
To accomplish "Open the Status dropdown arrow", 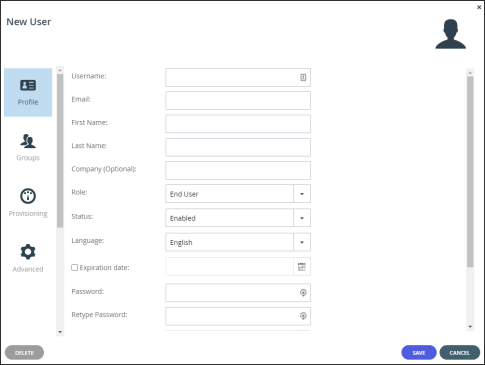I will click(x=302, y=218).
